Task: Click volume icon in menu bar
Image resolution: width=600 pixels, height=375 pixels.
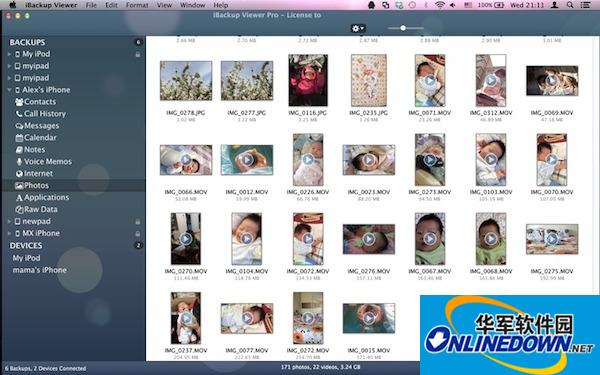Action: coord(453,5)
